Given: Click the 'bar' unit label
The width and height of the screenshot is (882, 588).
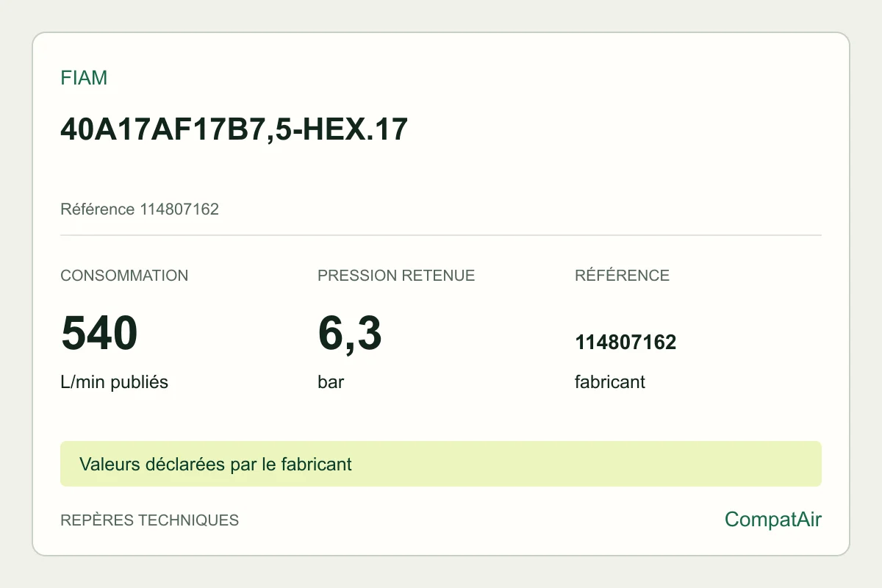Looking at the screenshot, I should [x=331, y=382].
